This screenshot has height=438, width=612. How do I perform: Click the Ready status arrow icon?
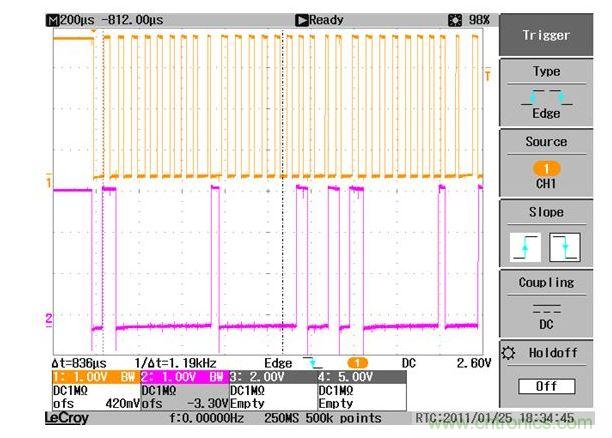pyautogui.click(x=301, y=20)
